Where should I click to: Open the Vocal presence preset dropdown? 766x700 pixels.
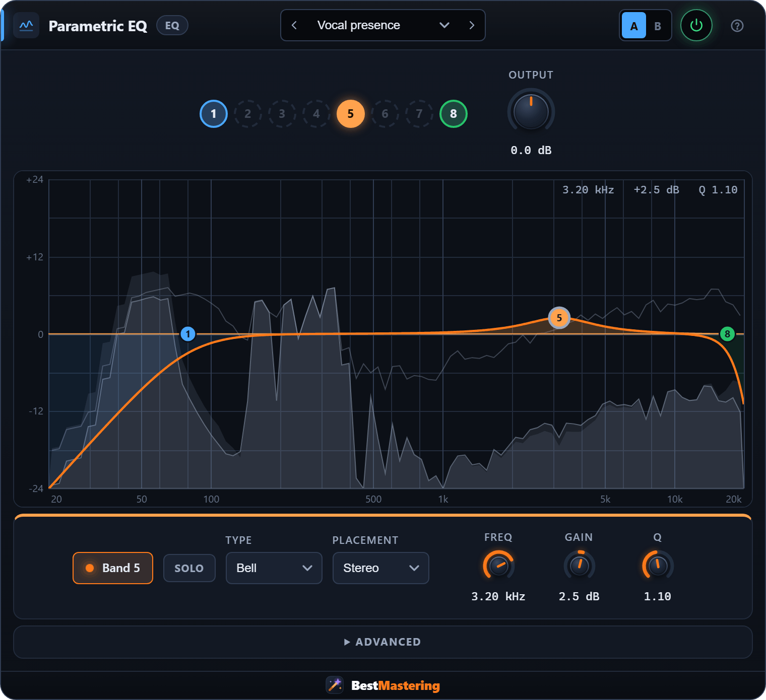point(383,25)
